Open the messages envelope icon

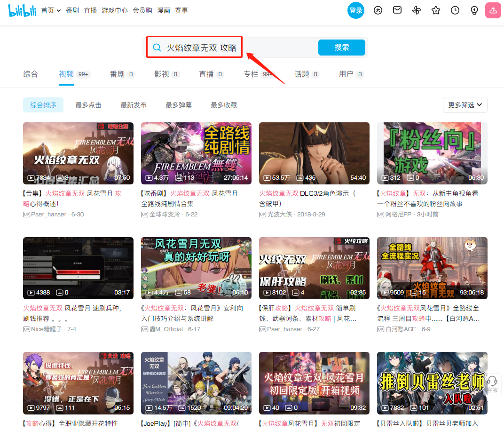click(x=397, y=10)
